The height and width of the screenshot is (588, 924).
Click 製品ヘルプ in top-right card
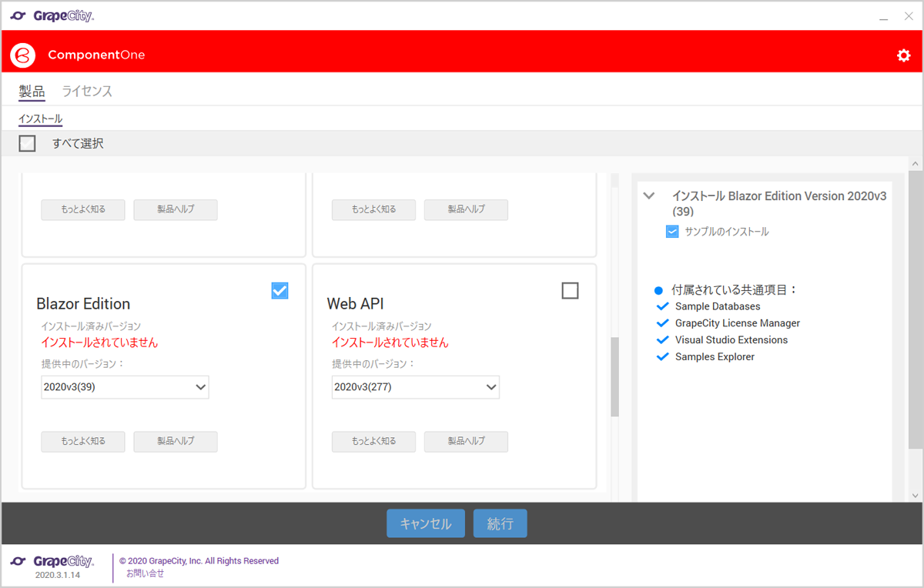(x=466, y=210)
